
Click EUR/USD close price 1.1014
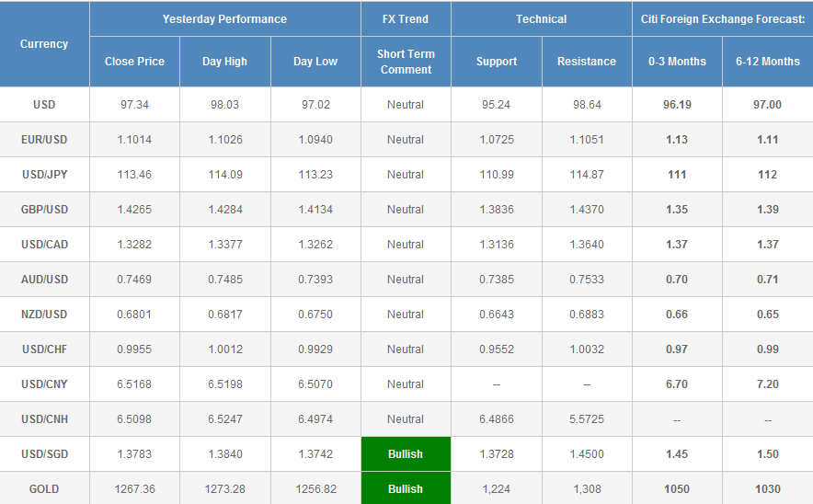pyautogui.click(x=134, y=140)
